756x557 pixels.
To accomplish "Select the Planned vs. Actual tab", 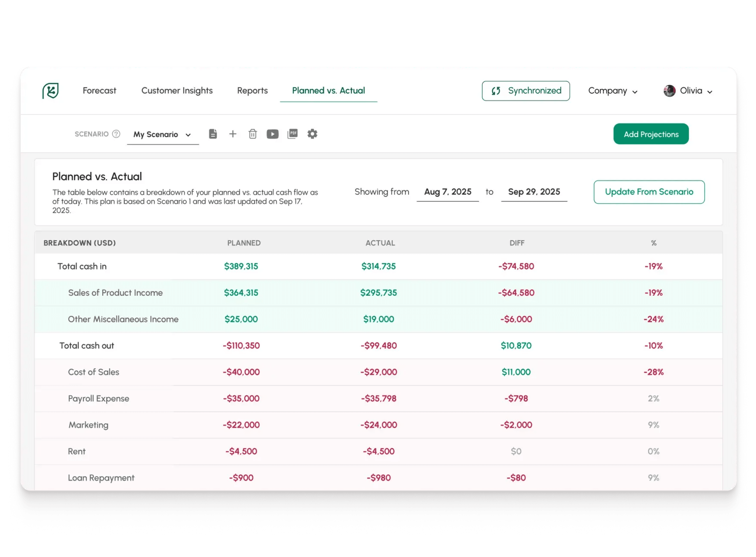I will click(x=329, y=90).
